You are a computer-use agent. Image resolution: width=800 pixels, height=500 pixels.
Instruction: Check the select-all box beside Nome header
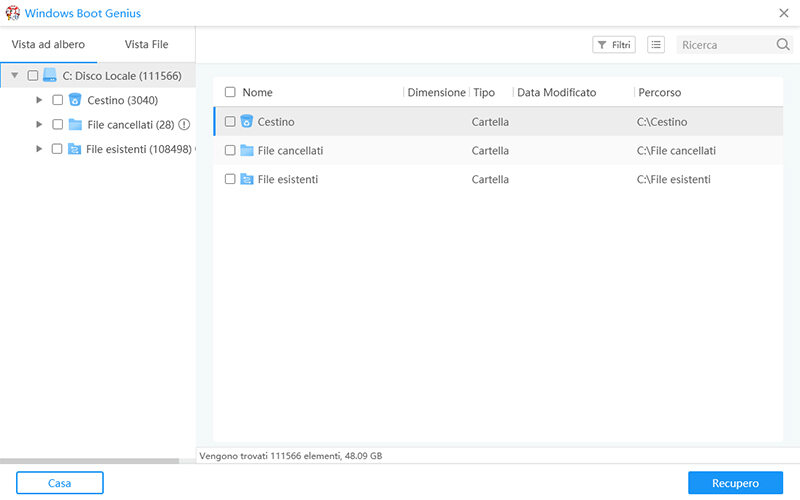[x=230, y=92]
